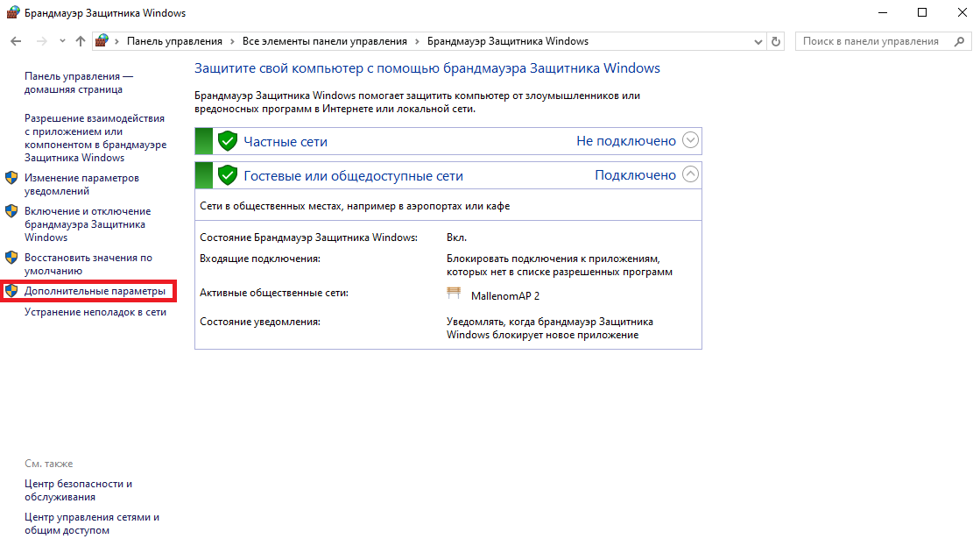Click the firewall icon in the title bar
Image resolution: width=980 pixels, height=553 pixels.
(12, 12)
